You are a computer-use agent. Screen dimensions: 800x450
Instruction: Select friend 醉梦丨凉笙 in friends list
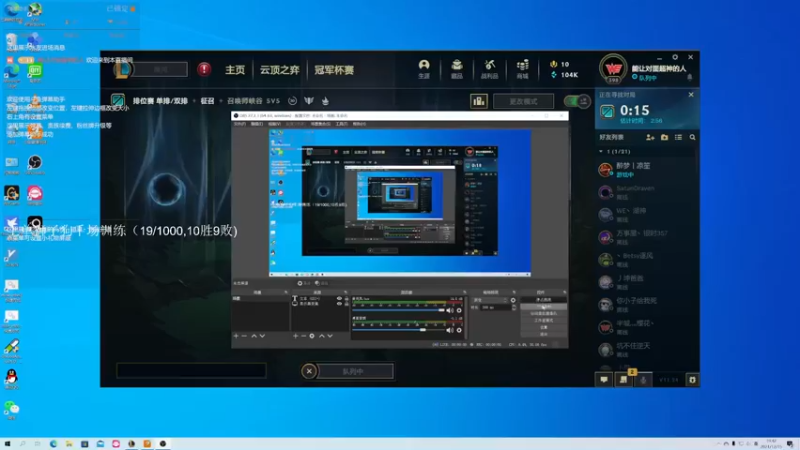coord(647,169)
